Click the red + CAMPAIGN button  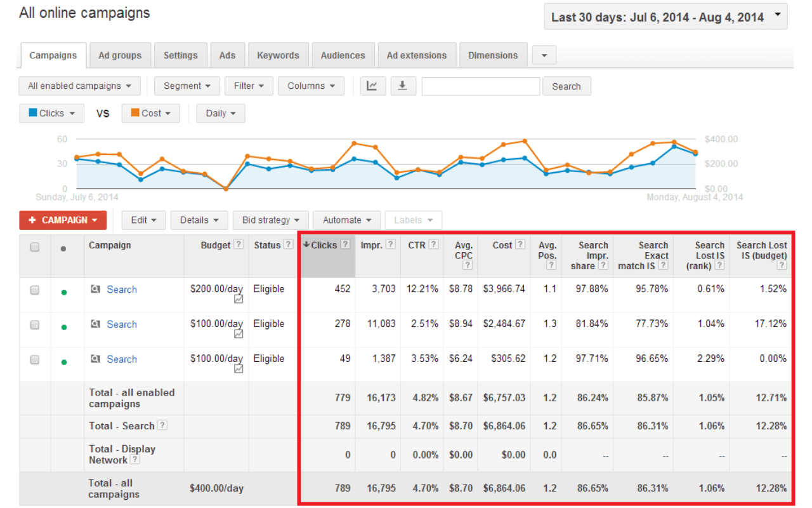[63, 220]
